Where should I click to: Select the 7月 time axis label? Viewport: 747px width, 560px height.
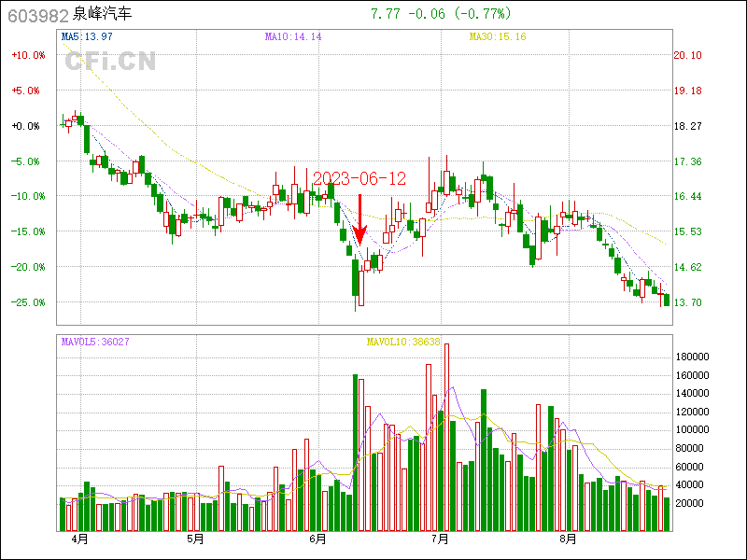(441, 539)
